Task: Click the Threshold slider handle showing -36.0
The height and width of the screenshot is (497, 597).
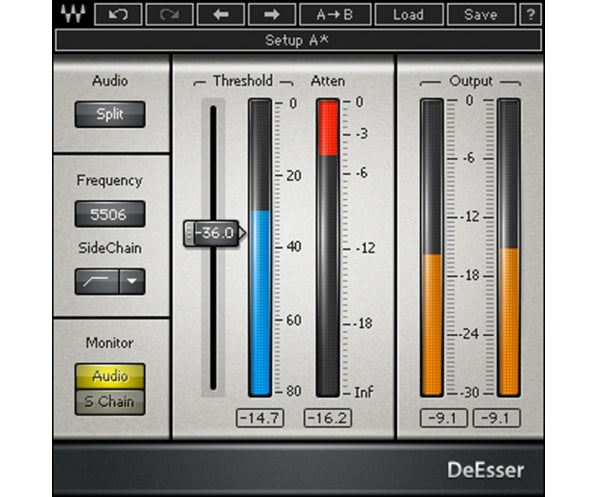Action: coord(214,233)
